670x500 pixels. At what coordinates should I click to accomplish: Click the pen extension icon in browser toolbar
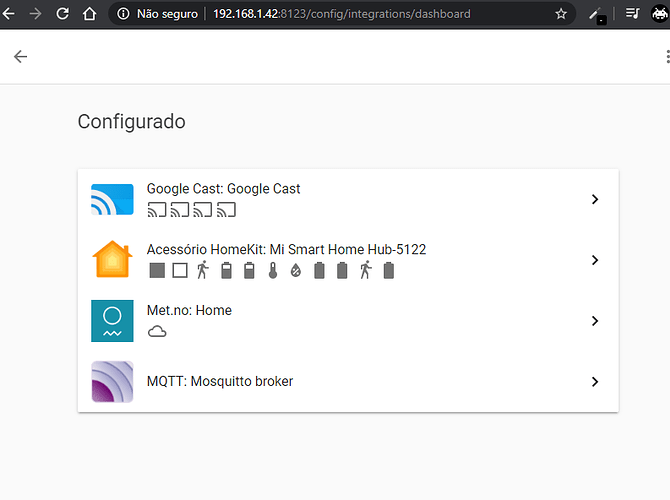click(597, 15)
